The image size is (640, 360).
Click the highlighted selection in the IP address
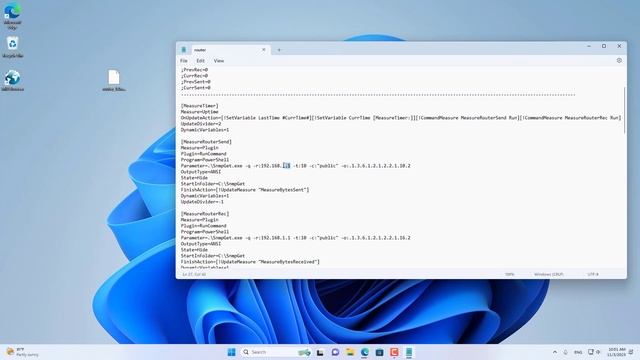click(287, 166)
